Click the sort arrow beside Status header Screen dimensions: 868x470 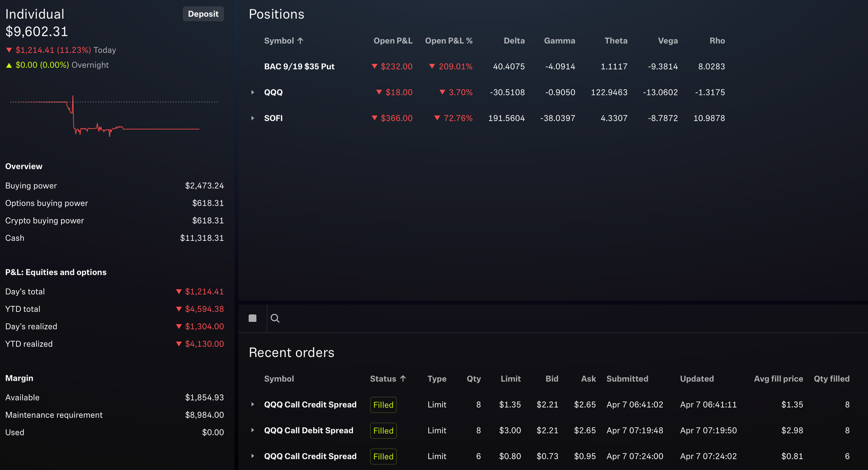coord(403,378)
